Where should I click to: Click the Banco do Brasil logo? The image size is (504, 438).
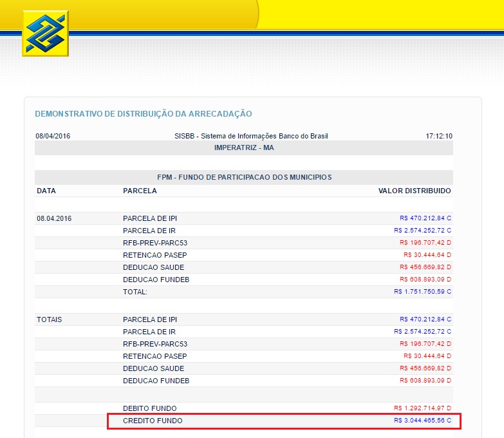pos(45,33)
